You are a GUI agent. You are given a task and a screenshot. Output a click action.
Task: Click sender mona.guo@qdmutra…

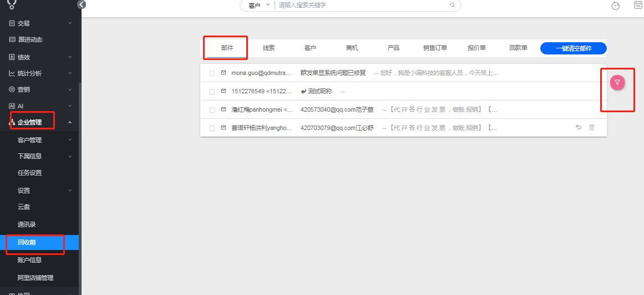pos(261,73)
